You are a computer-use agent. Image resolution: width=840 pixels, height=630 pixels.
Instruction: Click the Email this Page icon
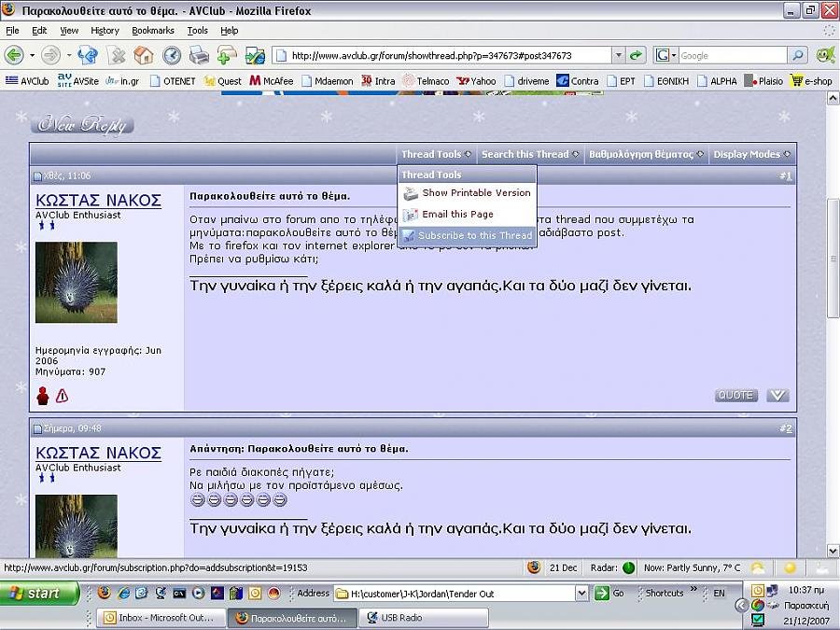[411, 215]
